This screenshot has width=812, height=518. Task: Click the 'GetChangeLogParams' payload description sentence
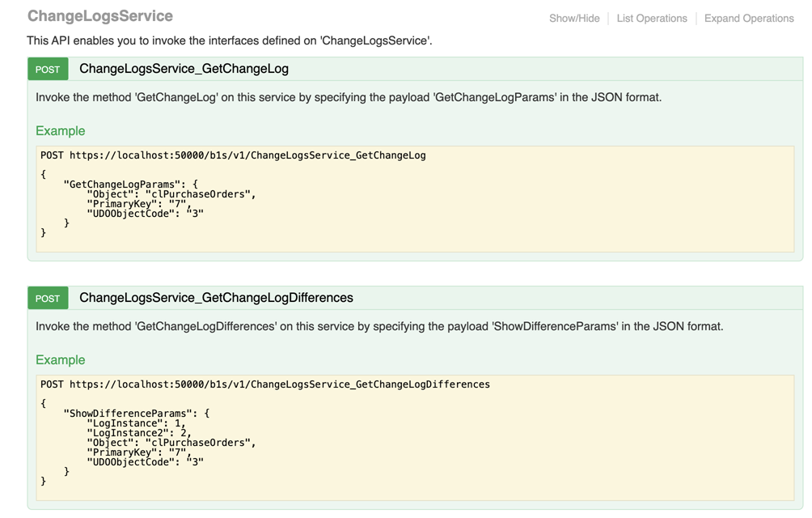349,97
